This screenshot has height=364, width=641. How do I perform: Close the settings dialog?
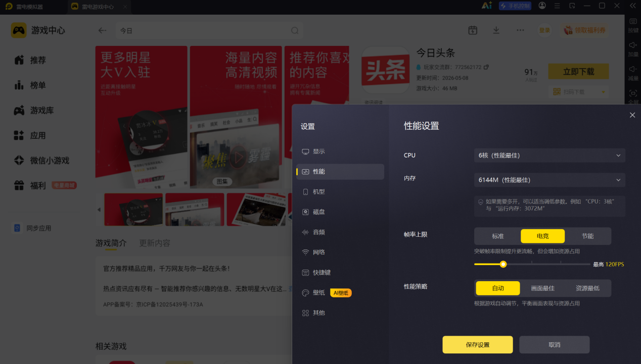click(x=632, y=115)
